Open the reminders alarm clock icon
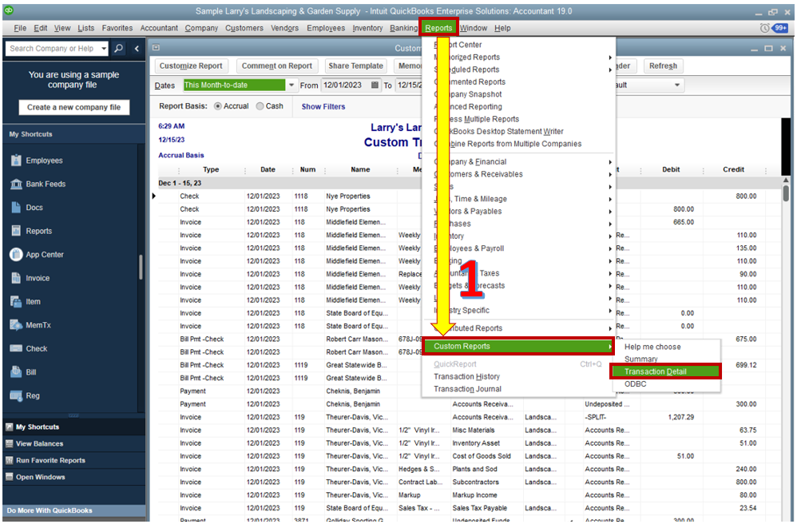The height and width of the screenshot is (532, 797). click(x=764, y=28)
